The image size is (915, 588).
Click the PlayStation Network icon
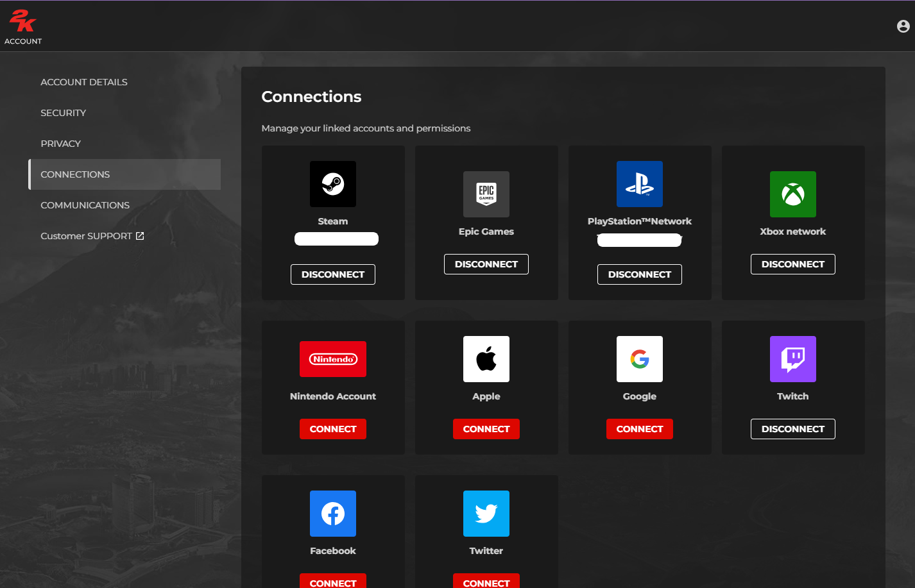[639, 184]
